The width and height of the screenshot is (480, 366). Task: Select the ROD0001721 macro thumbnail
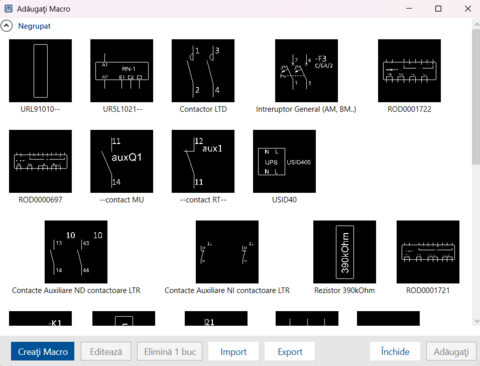click(x=428, y=252)
